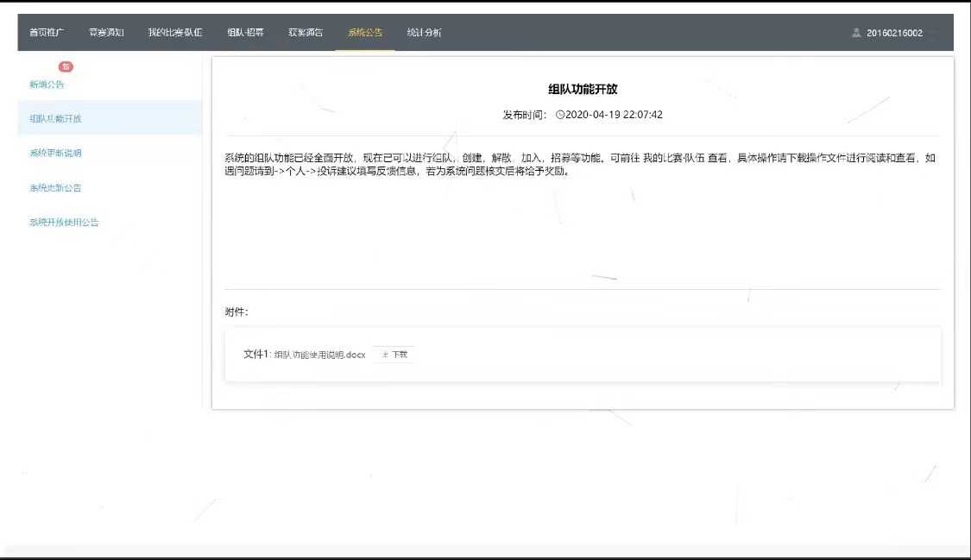Click the file name 组队功能使用说明.docx
Image resolution: width=971 pixels, height=560 pixels.
pyautogui.click(x=319, y=355)
